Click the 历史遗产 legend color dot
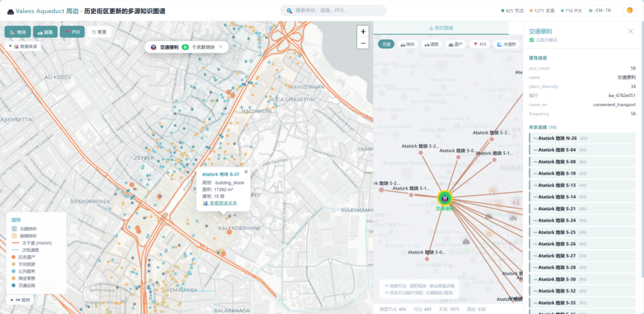Viewport: 644px width, 314px height. click(x=14, y=257)
